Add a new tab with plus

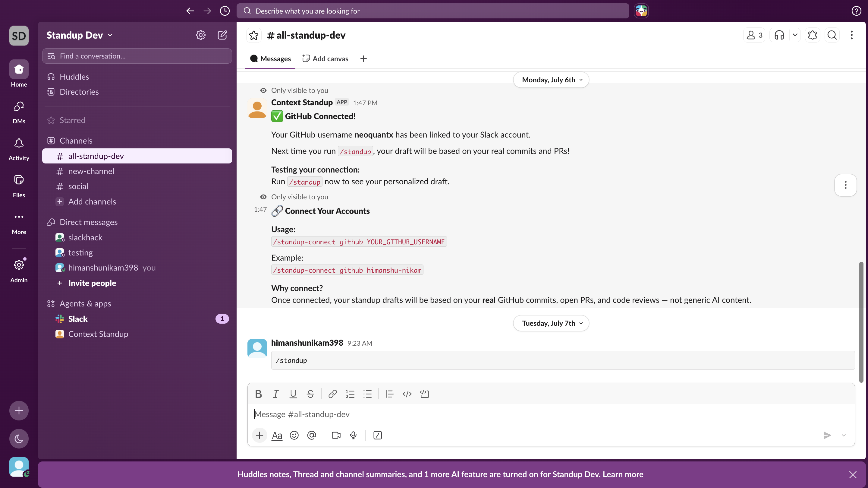(363, 59)
